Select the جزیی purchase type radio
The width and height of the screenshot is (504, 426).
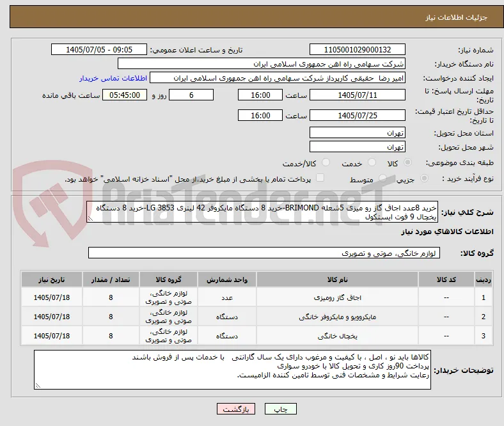pyautogui.click(x=424, y=178)
